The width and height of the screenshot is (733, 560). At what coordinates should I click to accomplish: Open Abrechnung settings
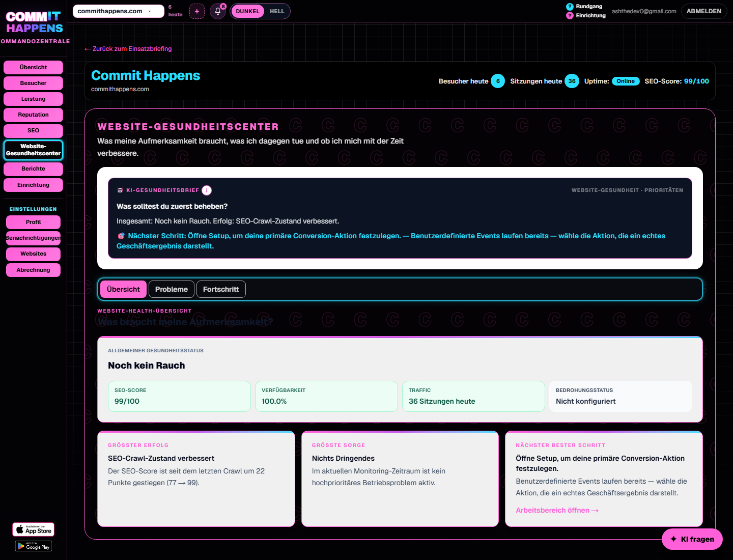34,270
